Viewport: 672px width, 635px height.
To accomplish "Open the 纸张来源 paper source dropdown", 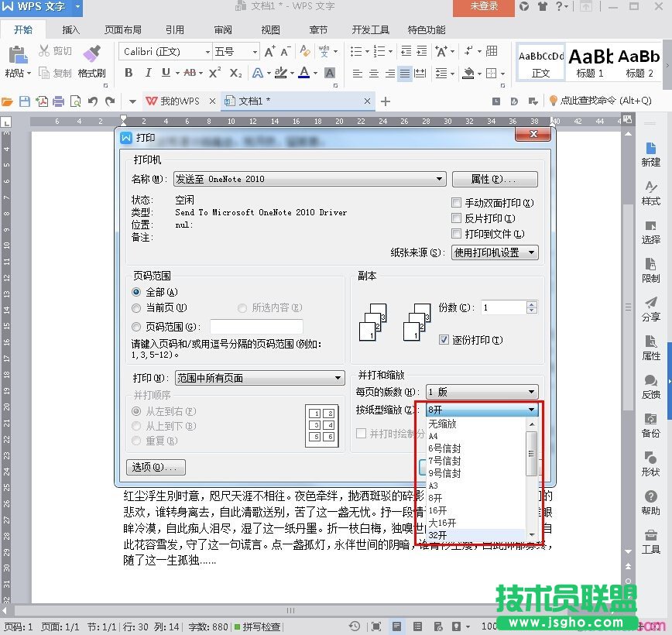I will click(531, 252).
